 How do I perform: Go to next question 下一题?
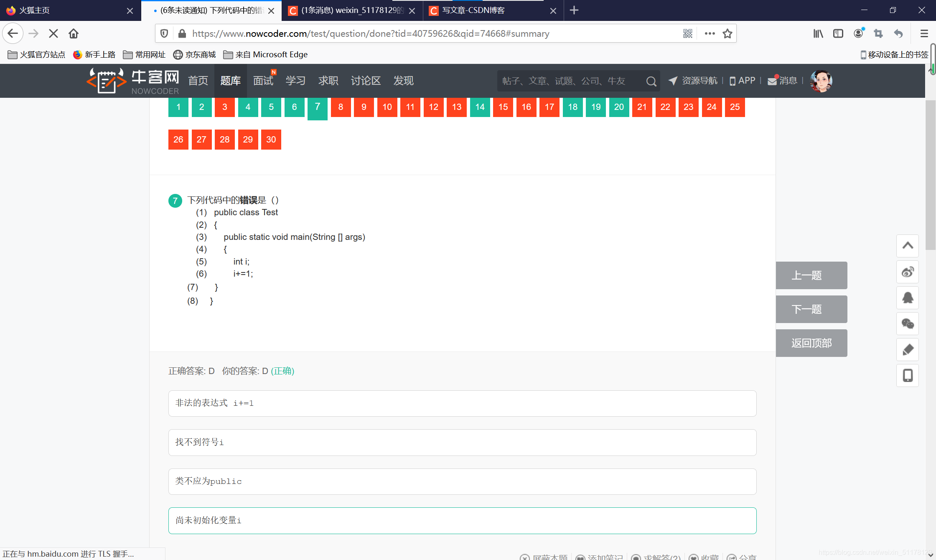pos(811,309)
